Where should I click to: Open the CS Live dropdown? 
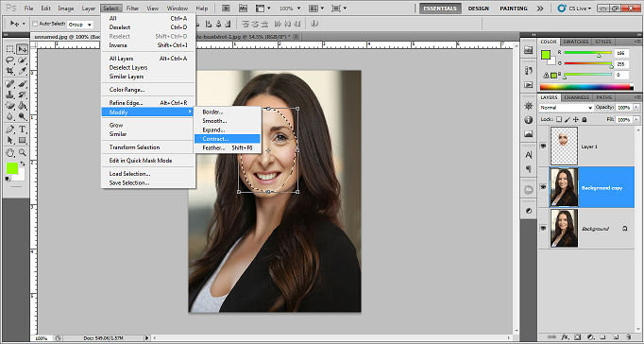tap(575, 9)
